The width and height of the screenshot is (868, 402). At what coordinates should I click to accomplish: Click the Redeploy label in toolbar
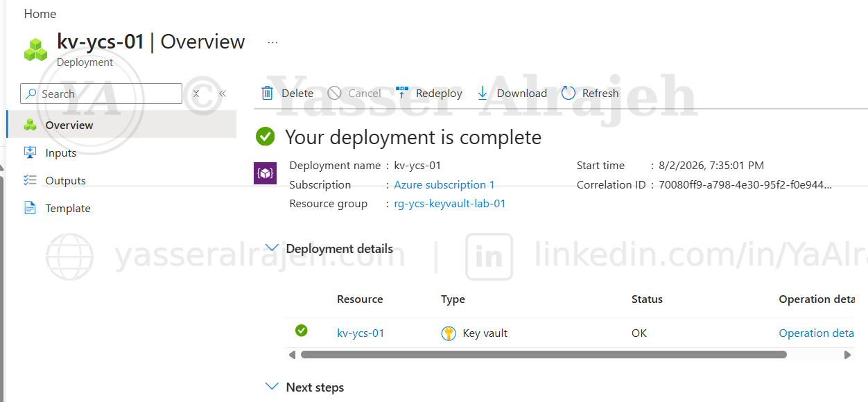pyautogui.click(x=439, y=94)
